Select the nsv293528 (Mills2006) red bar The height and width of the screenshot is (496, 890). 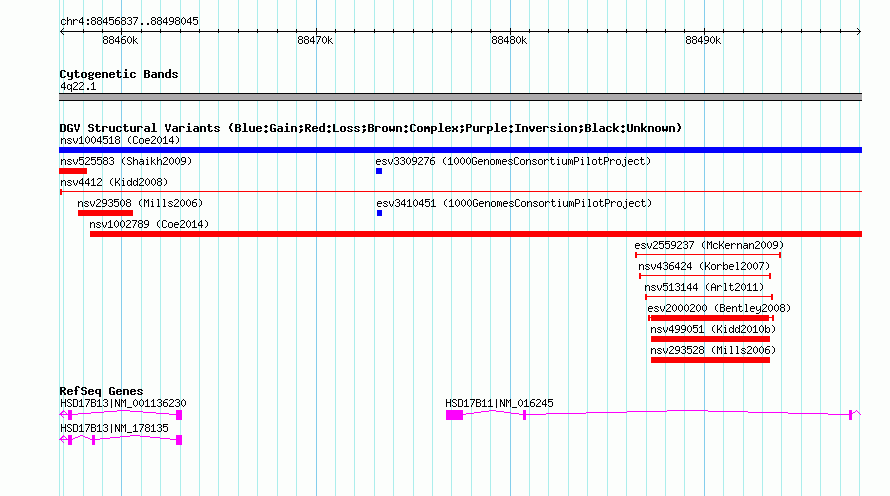[x=710, y=360]
